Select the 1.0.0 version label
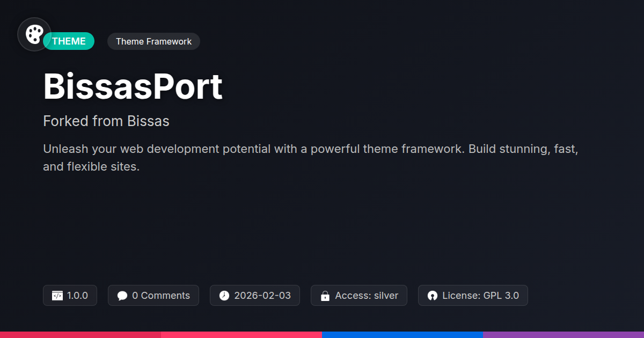The height and width of the screenshot is (338, 644). (x=77, y=296)
